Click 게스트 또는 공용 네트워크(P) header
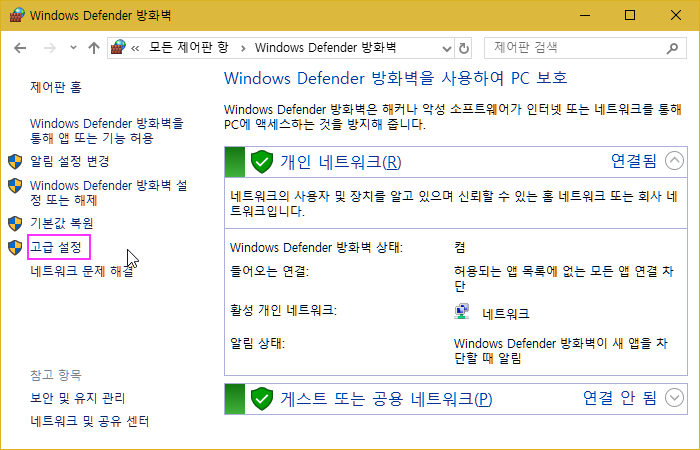This screenshot has height=450, width=700. click(x=386, y=398)
